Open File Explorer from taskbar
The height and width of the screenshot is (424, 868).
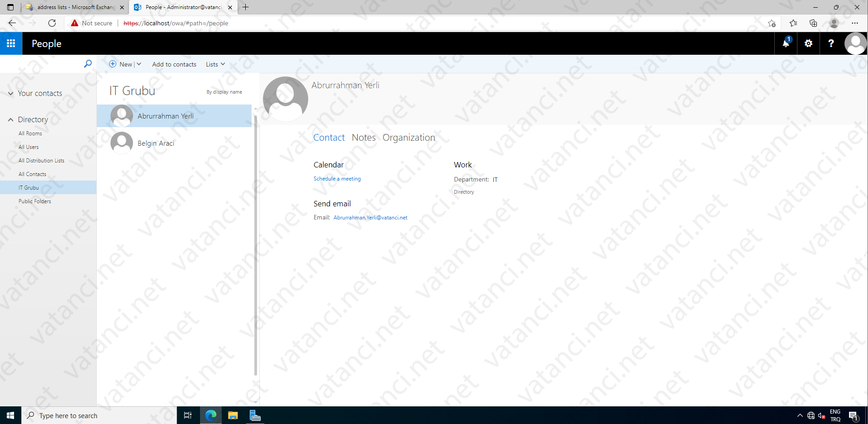point(233,415)
